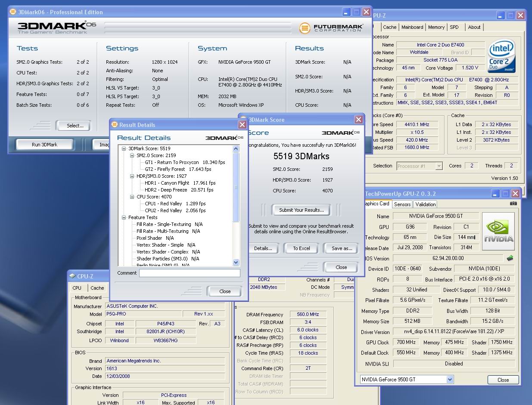532x405 pixels.
Task: Select the bottom CPU-Z window's CPU tab
Action: click(77, 288)
